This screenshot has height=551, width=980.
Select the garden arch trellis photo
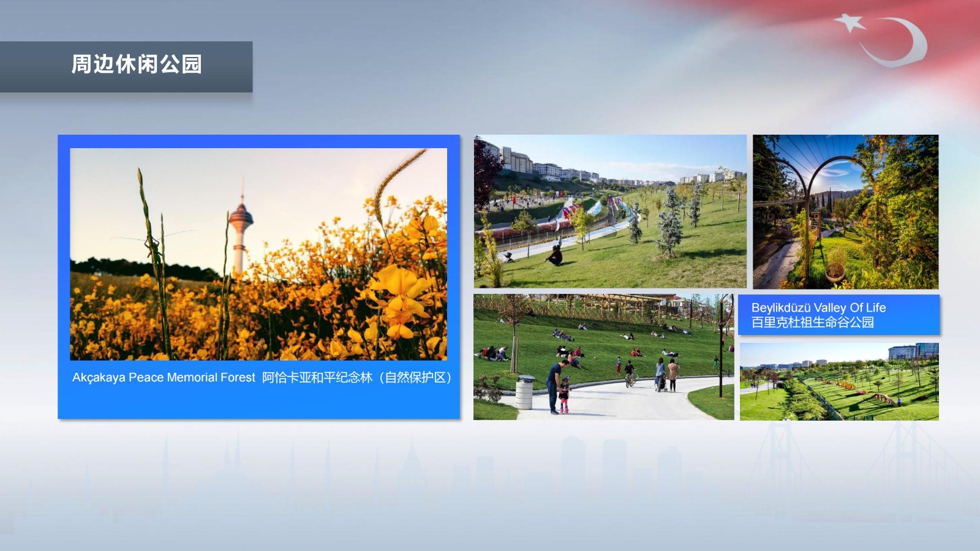coord(846,212)
